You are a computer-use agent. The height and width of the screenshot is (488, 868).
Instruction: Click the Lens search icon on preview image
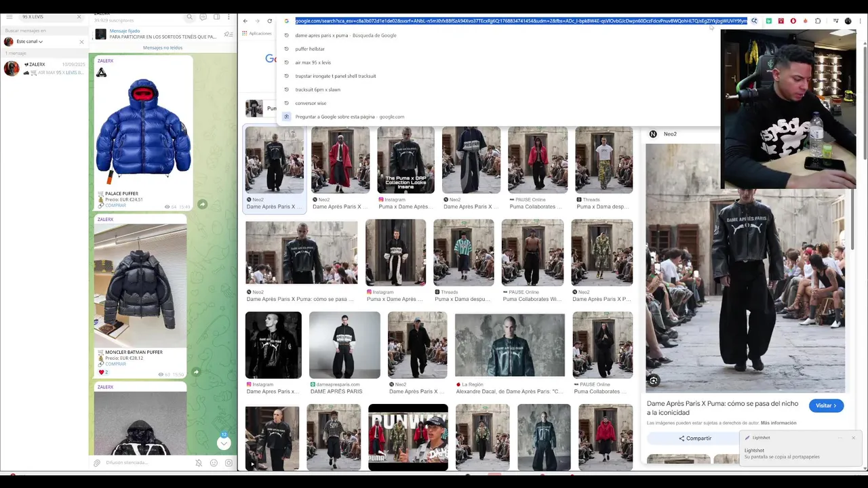click(x=654, y=381)
